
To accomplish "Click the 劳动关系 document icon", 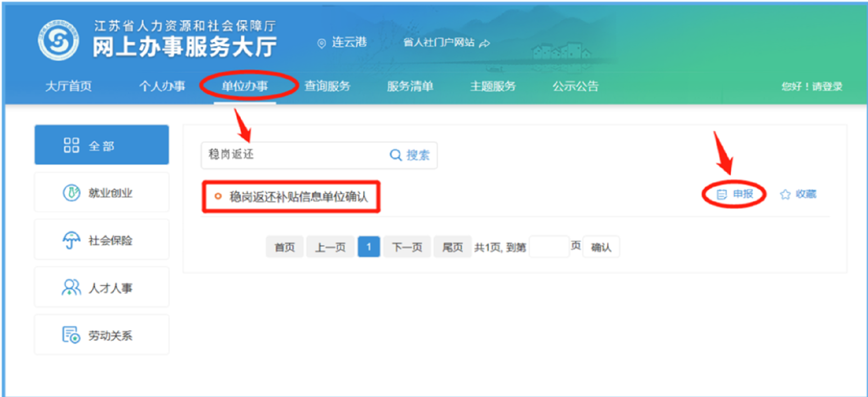I will (71, 335).
